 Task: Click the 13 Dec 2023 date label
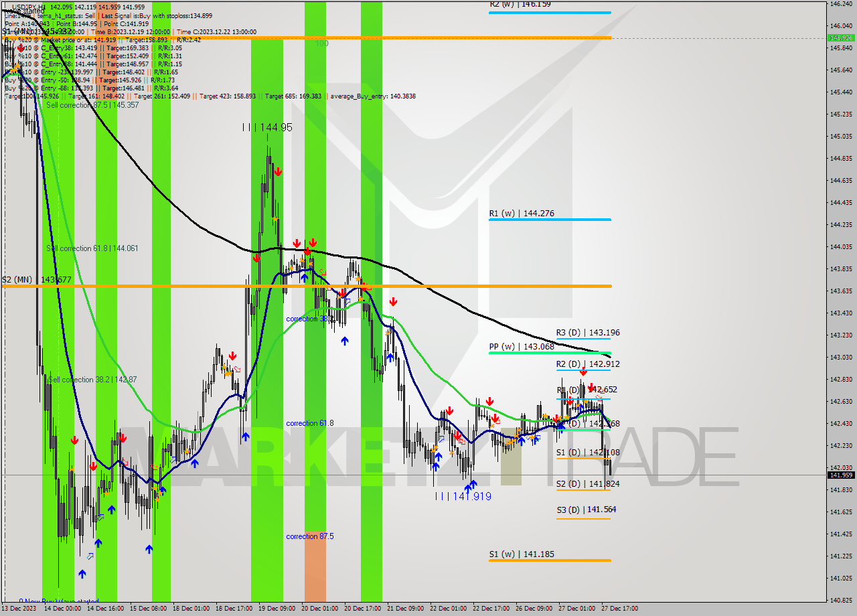[x=19, y=609]
